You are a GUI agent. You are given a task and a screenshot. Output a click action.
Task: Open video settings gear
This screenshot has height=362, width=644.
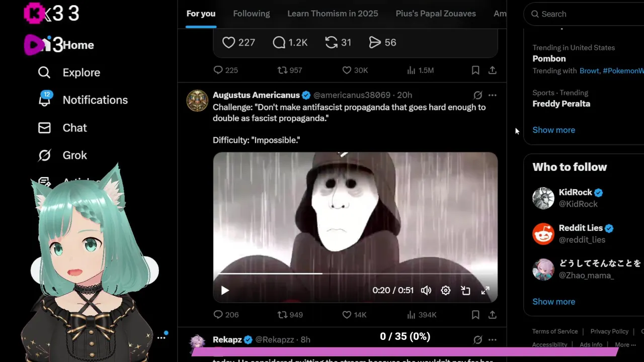(446, 291)
